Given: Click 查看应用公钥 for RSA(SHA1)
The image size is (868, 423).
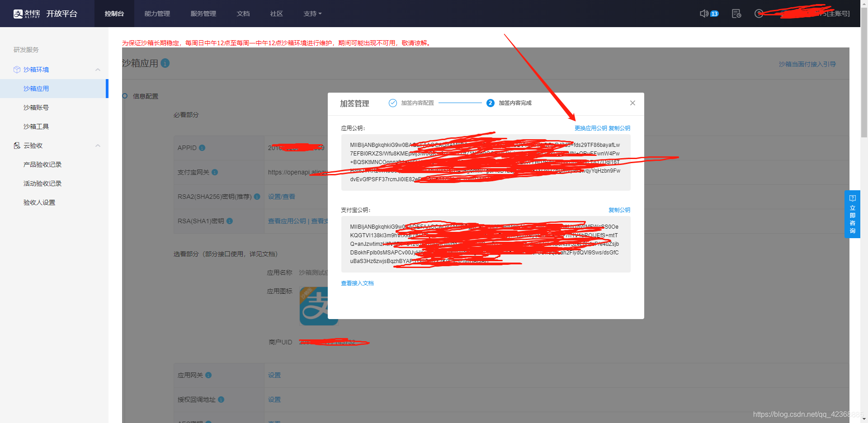Looking at the screenshot, I should 287,221.
